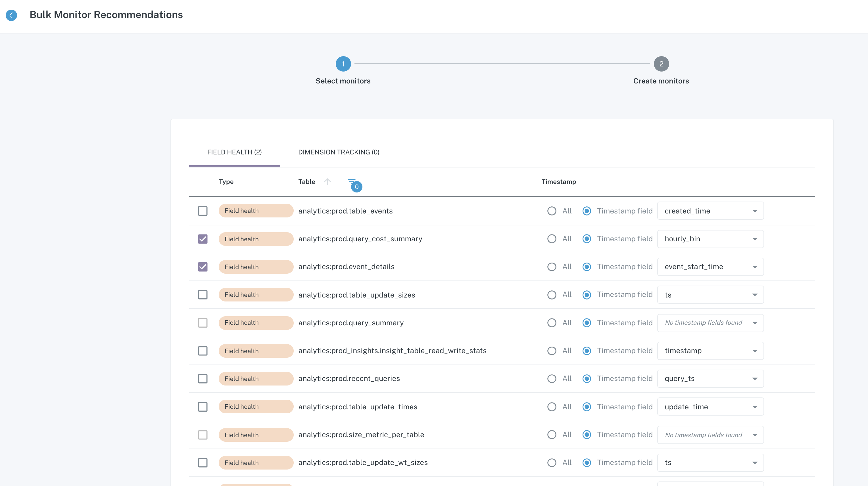Viewport: 868px width, 486px height.
Task: Open the update_time timestamp dropdown
Action: 710,407
